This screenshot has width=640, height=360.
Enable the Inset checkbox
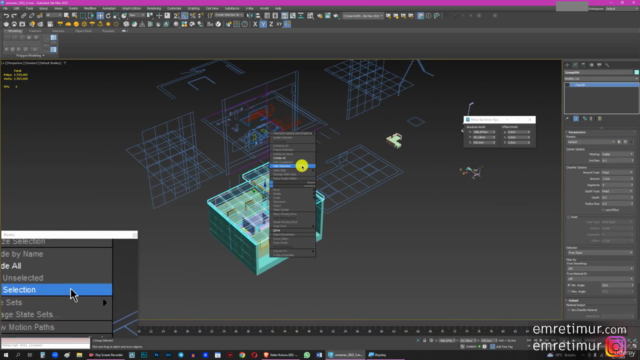pyautogui.click(x=569, y=217)
